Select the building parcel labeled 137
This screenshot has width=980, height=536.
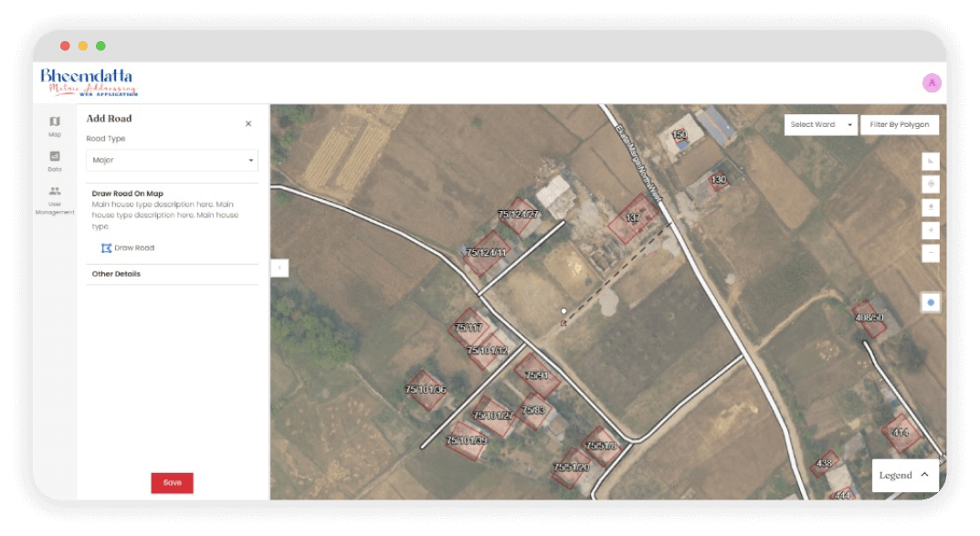634,220
